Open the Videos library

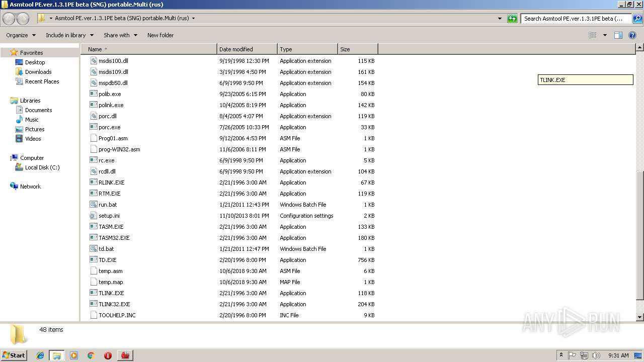(x=33, y=139)
